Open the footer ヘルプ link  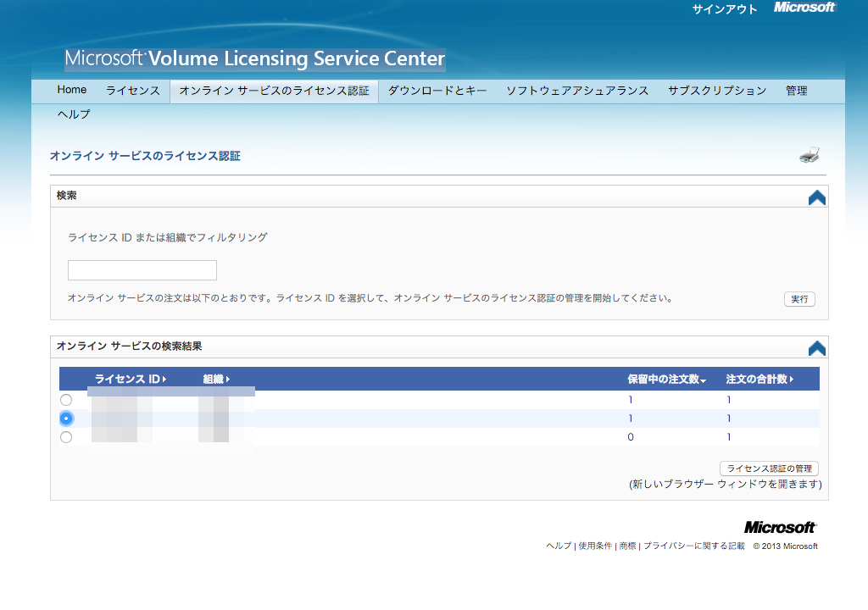(x=559, y=546)
